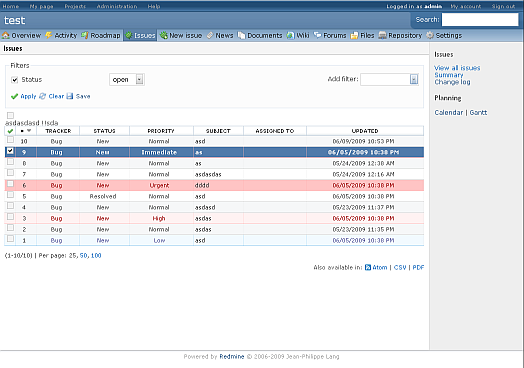Screen dimensions: 524x368
Task: Open the Overview tab house icon
Action: point(6,35)
